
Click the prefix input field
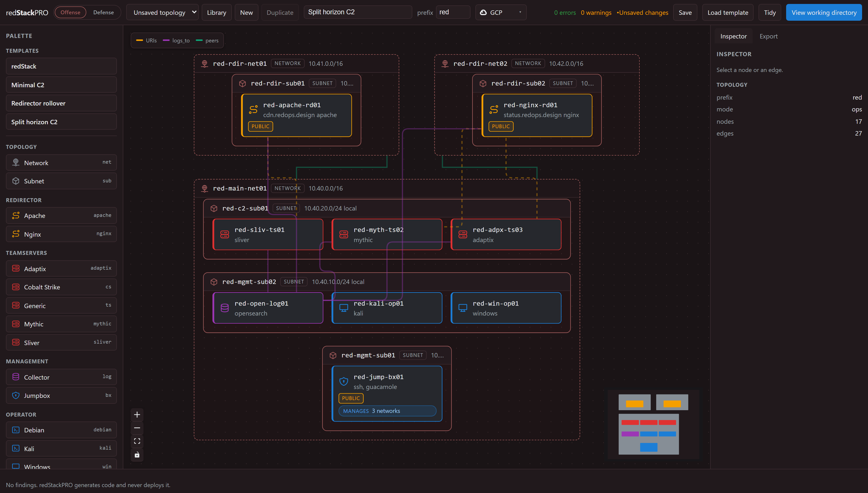(x=453, y=12)
